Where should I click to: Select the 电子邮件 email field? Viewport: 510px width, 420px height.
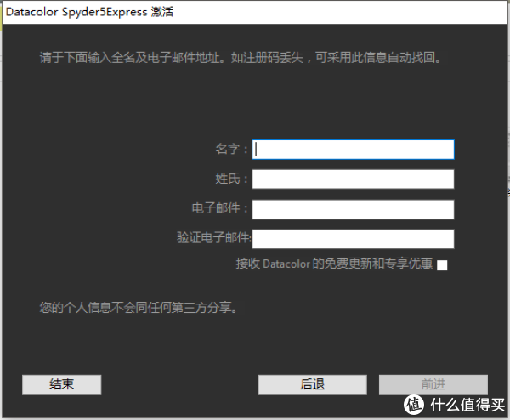coord(353,209)
